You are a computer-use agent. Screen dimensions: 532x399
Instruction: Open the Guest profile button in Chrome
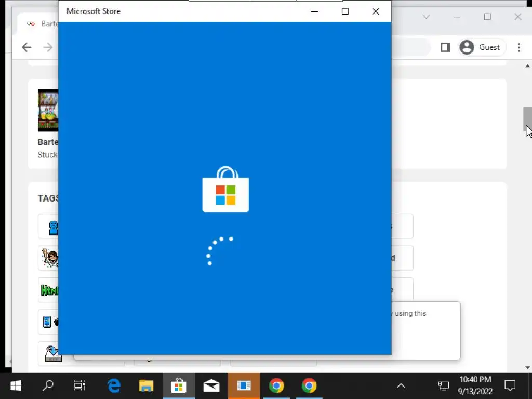click(x=482, y=47)
